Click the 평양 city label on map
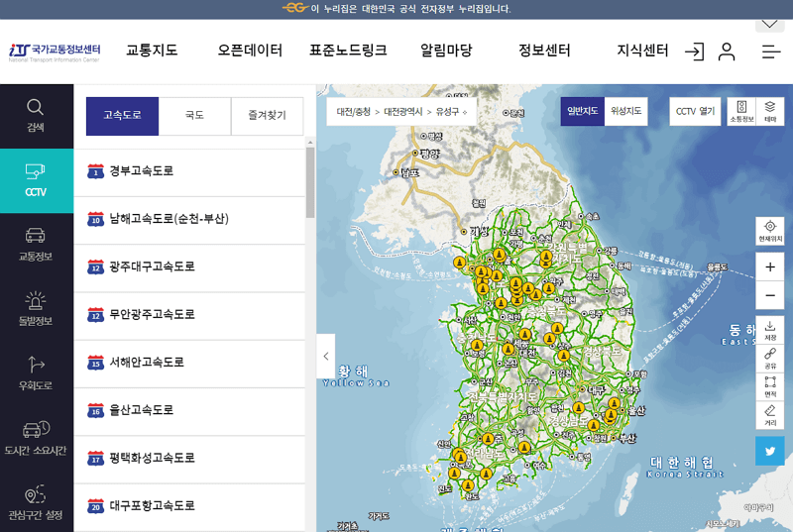Image resolution: width=793 pixels, height=532 pixels. tap(430, 154)
